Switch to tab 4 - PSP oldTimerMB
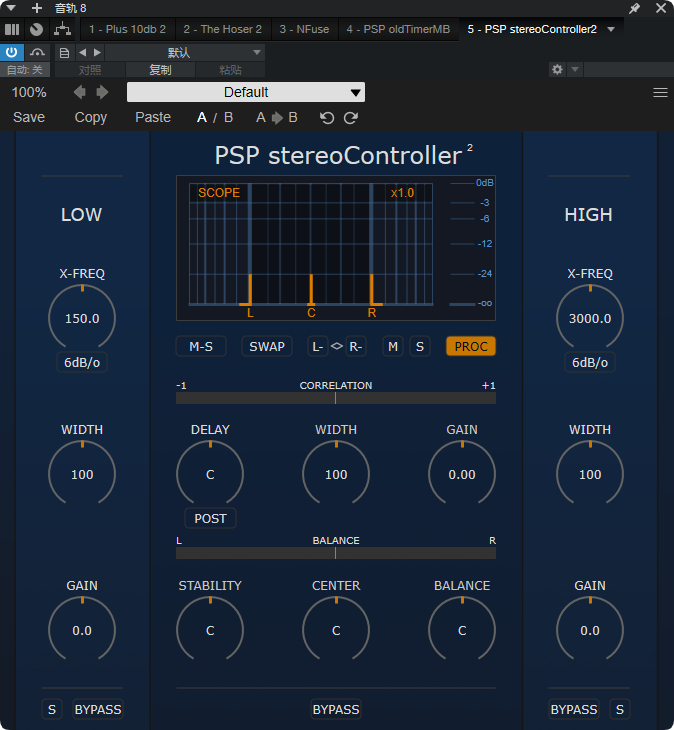 click(398, 29)
